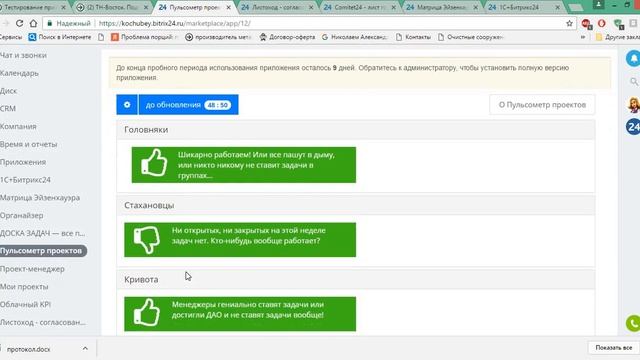This screenshot has height=360, width=640.
Task: Click the browser home button
Action: [x=33, y=23]
